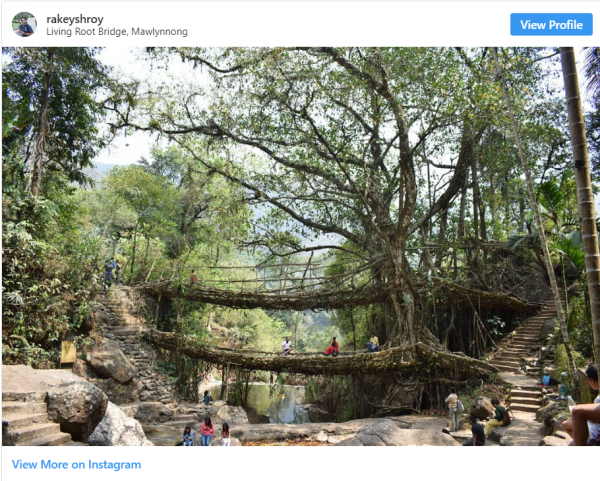This screenshot has height=481, width=600.
Task: Click the stone stairway on the left side
Action: (125, 330)
